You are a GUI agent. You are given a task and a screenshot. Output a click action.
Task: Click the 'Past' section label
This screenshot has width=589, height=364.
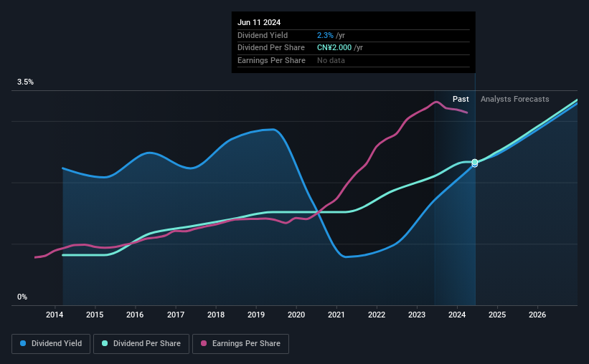461,99
